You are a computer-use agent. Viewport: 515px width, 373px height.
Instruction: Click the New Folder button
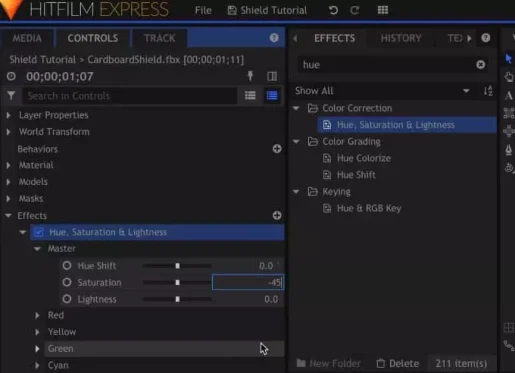click(329, 363)
